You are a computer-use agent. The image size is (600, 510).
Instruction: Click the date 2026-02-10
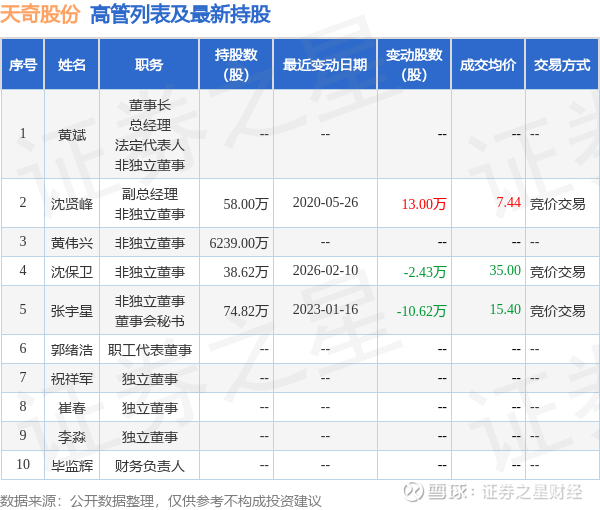point(325,270)
